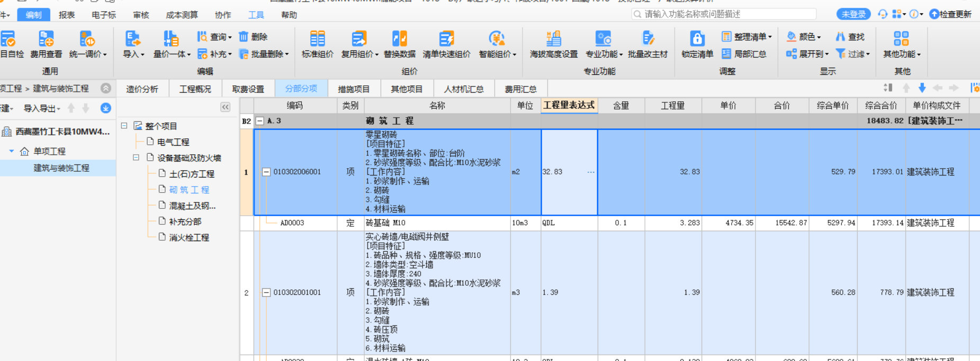Viewport: 980px width, 361px height.
Task: Click the 锁定清单 lock icon
Action: tap(697, 39)
